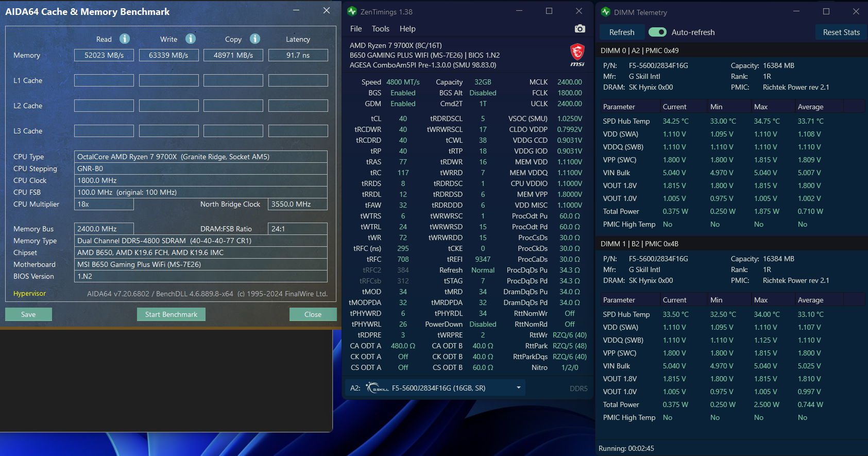Toggle the Auto-refresh switch
868x456 pixels.
coord(657,32)
